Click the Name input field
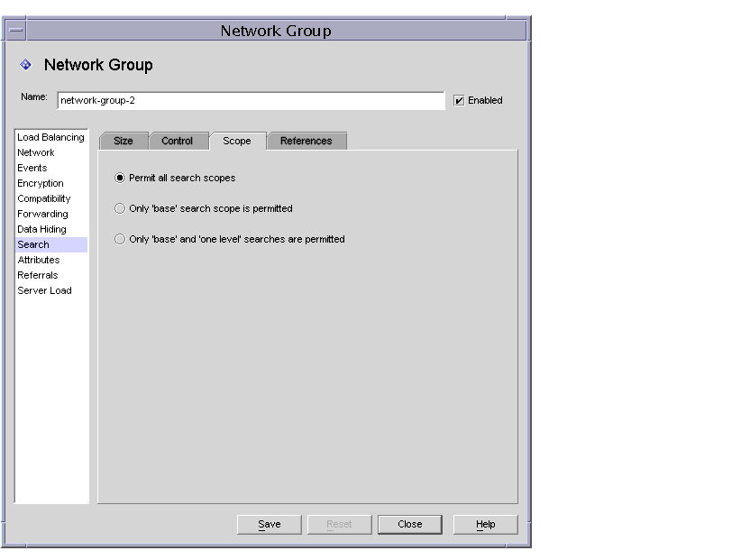This screenshot has height=560, width=741. 251,101
